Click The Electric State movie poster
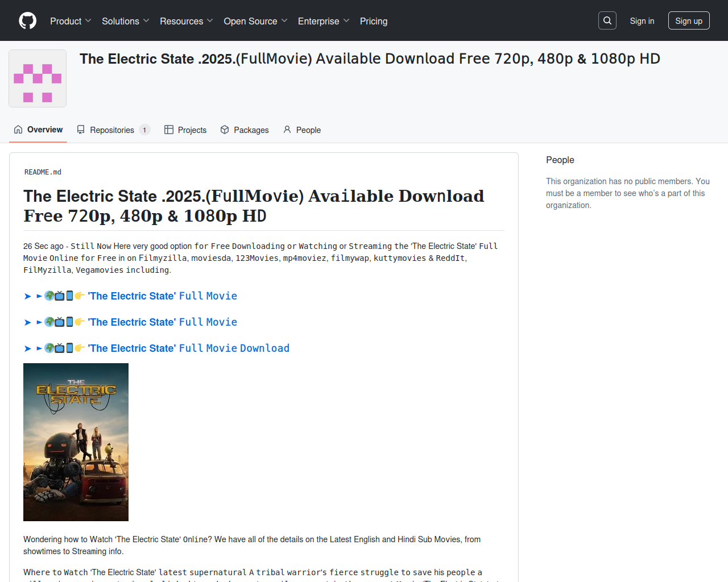The width and height of the screenshot is (728, 582). pyautogui.click(x=76, y=442)
